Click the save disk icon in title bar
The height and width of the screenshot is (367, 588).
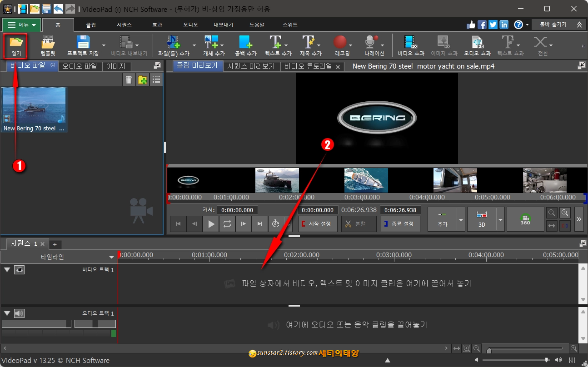click(x=46, y=9)
